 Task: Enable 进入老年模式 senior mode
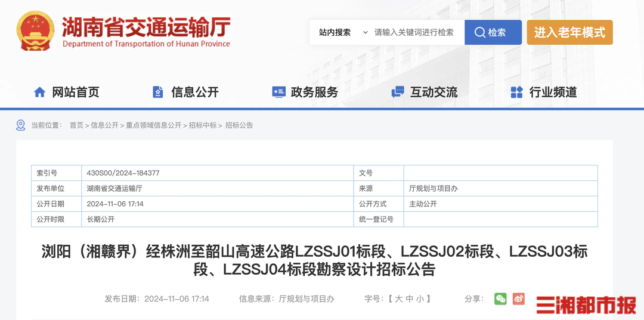tap(569, 32)
